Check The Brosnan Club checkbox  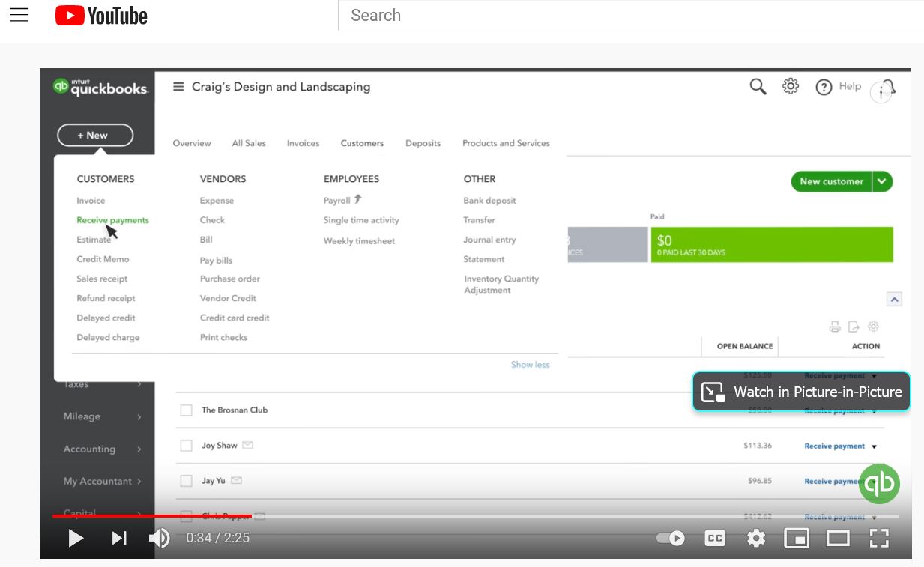coord(186,410)
